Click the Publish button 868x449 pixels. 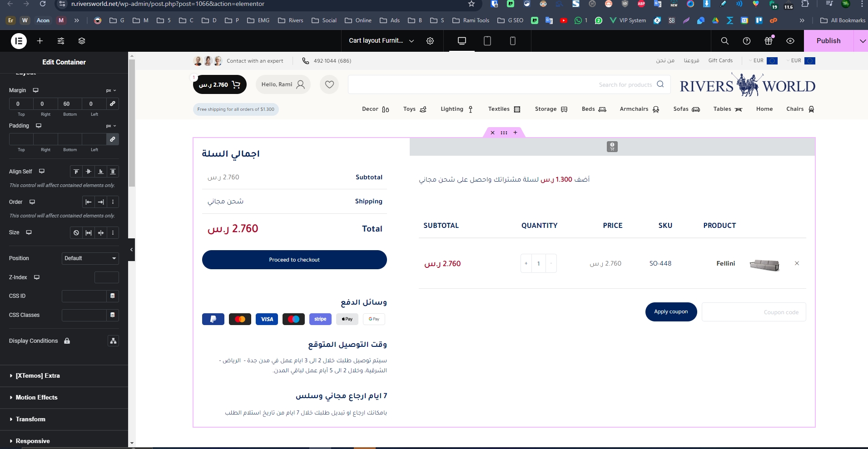(x=828, y=41)
